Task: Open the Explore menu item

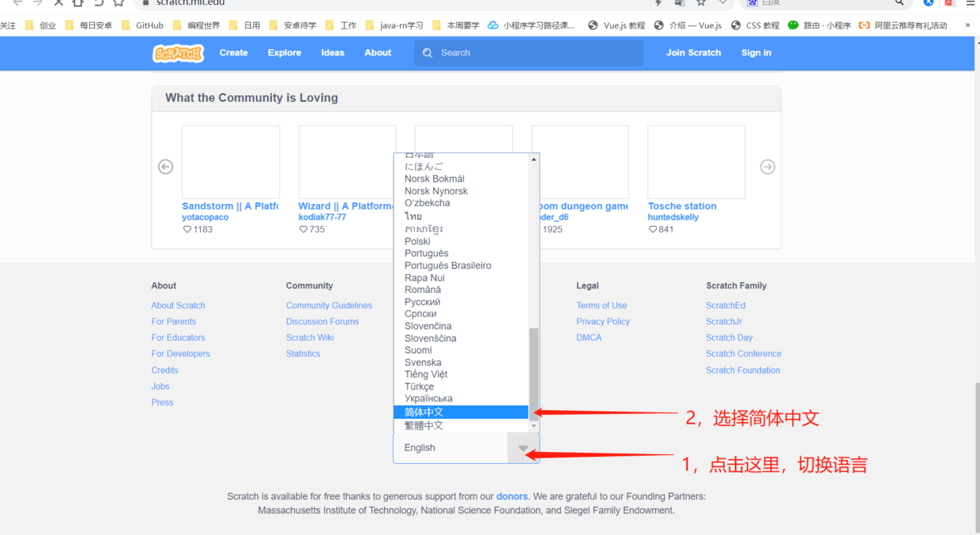Action: pyautogui.click(x=285, y=53)
